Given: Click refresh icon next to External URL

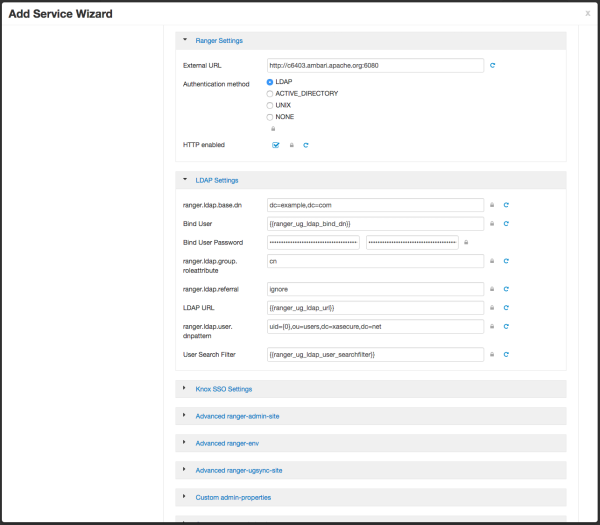Looking at the screenshot, I should (x=493, y=65).
